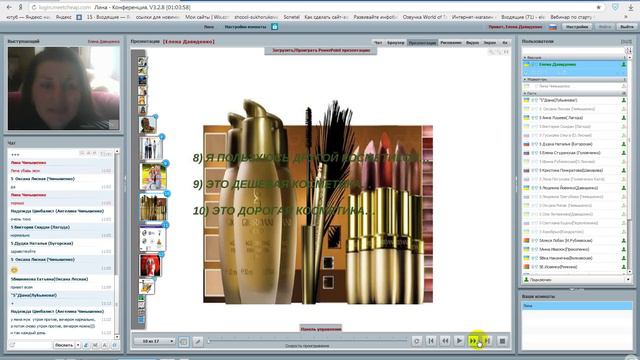The height and width of the screenshot is (360, 640).
Task: Select the 'Презентация' tab
Action: [422, 42]
